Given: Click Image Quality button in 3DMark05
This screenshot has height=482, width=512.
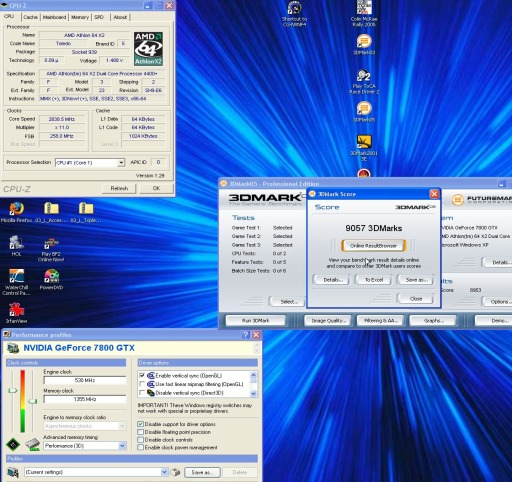Looking at the screenshot, I should (328, 320).
